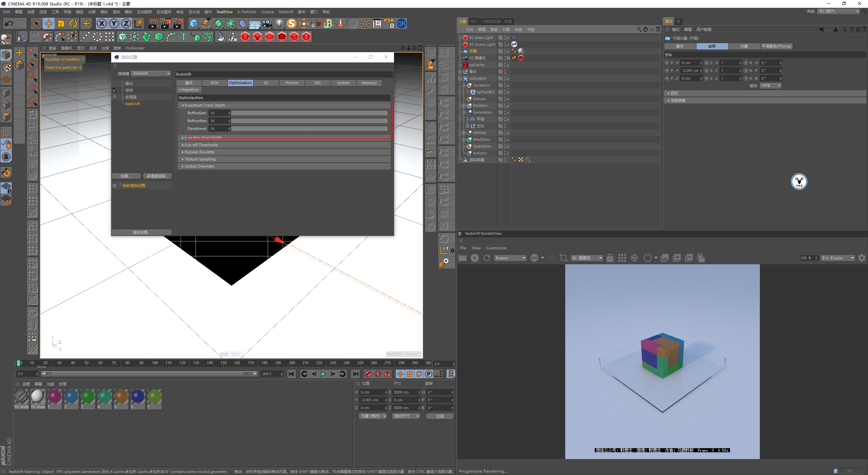
Task: Click the QR plugin icon
Action: 401,23
